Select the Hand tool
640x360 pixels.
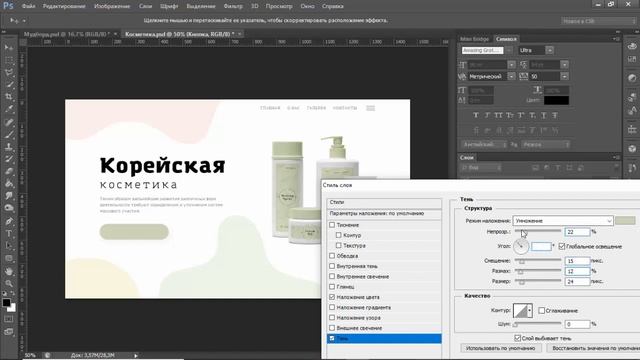[9, 271]
